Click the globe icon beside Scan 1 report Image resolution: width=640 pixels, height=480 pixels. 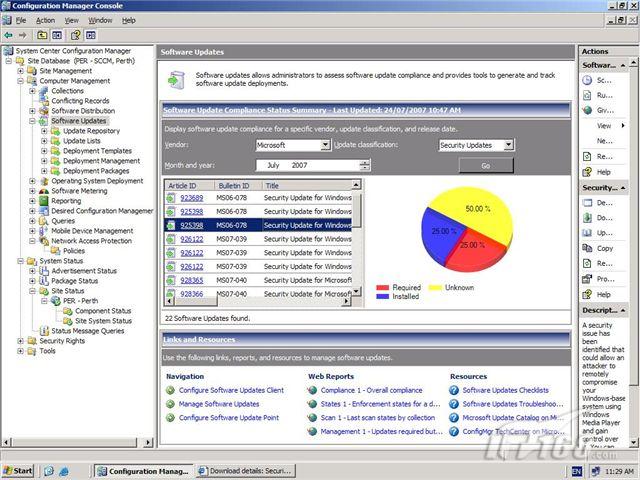point(312,418)
